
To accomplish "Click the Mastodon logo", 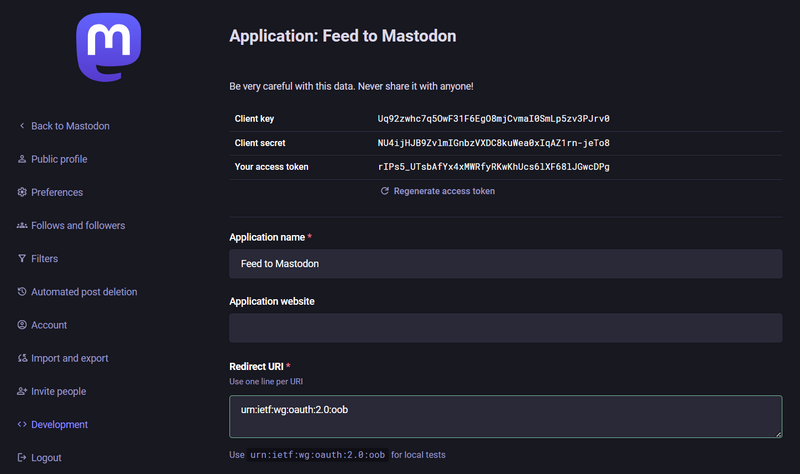I will click(109, 47).
